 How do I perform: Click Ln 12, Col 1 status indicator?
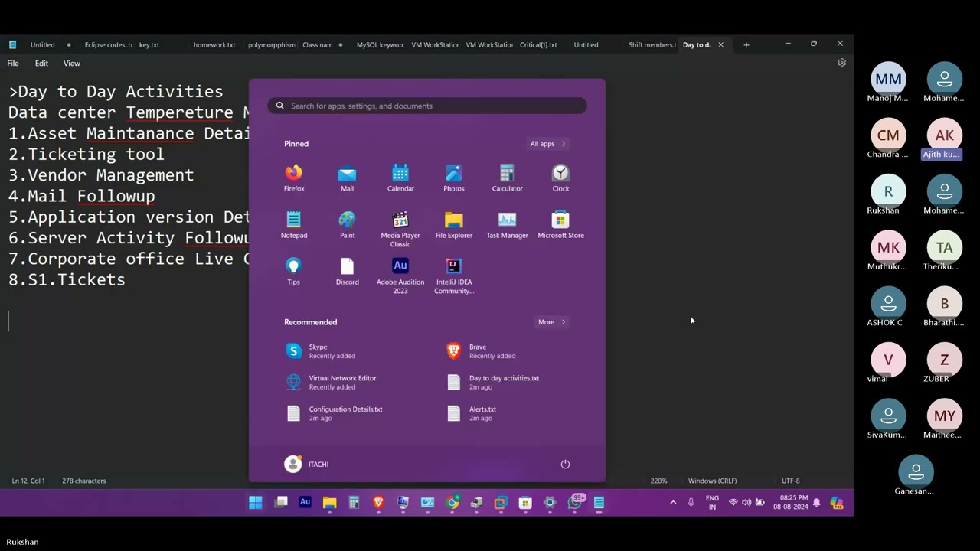point(28,481)
